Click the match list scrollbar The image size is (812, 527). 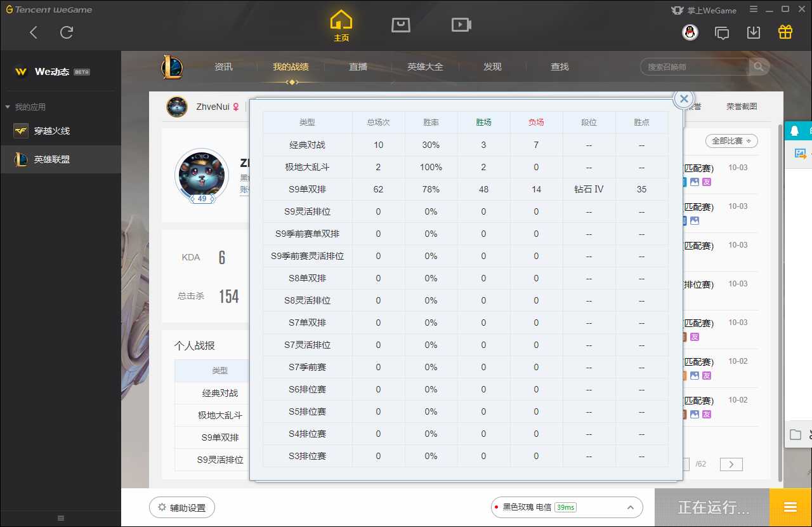click(x=780, y=304)
